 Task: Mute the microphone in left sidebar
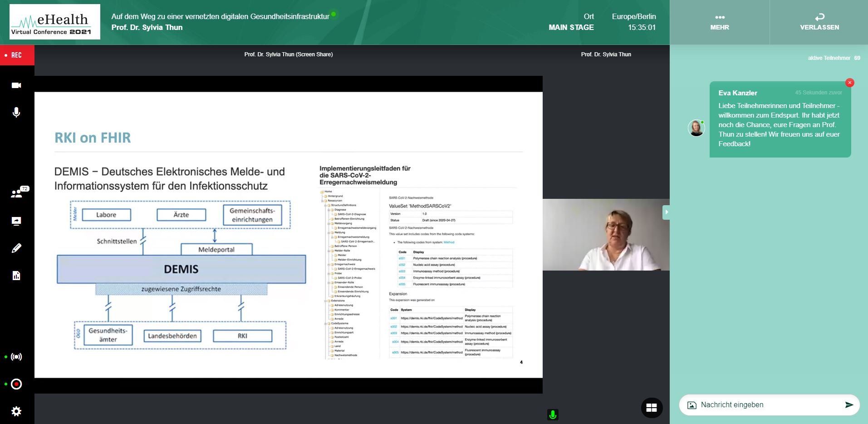[16, 113]
